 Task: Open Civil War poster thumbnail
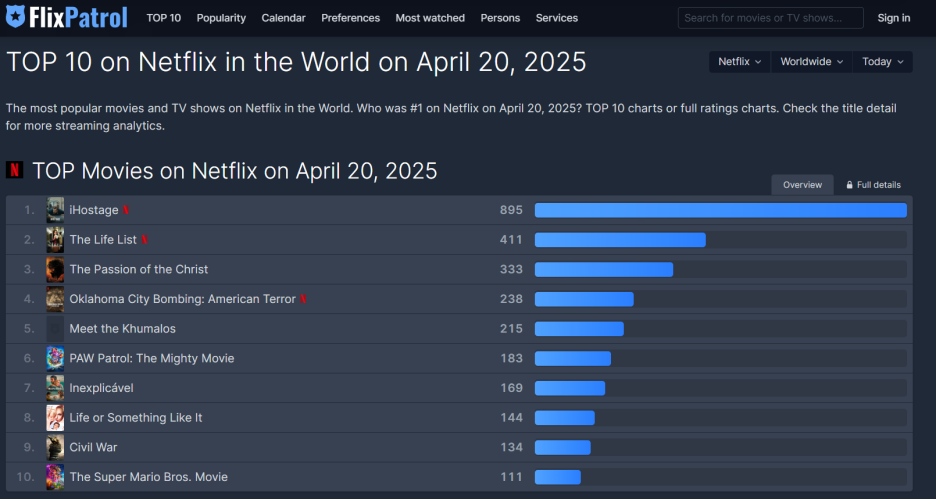tap(55, 447)
